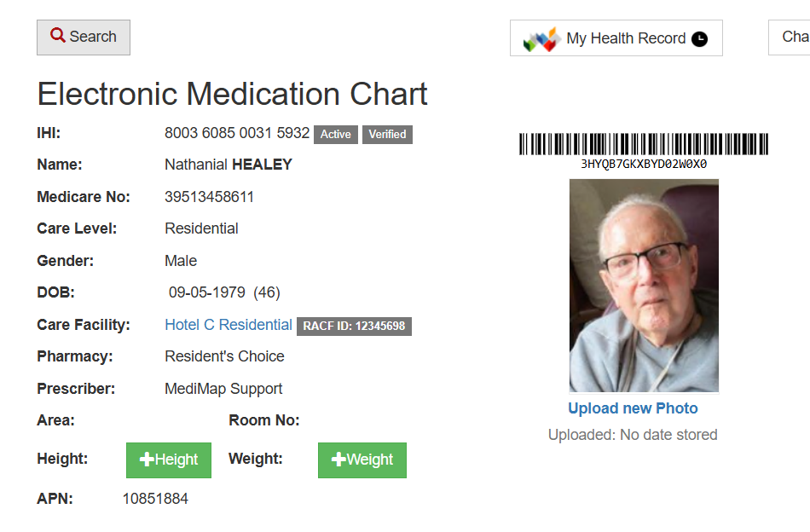
Task: Click the RACF ID 12345698 badge
Action: (x=354, y=326)
